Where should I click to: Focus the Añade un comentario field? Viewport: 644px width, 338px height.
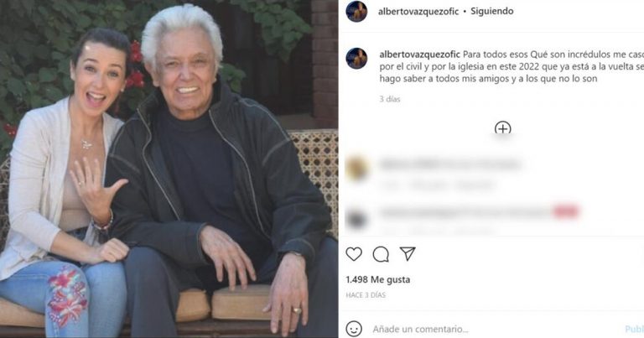coord(421,329)
